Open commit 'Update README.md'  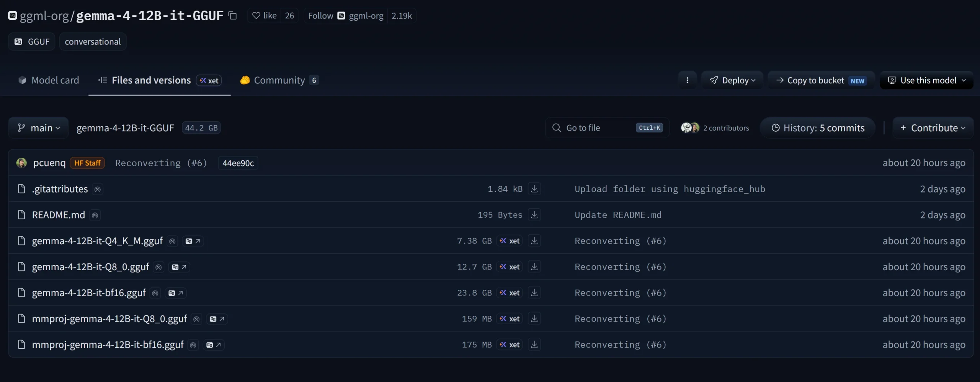click(618, 215)
